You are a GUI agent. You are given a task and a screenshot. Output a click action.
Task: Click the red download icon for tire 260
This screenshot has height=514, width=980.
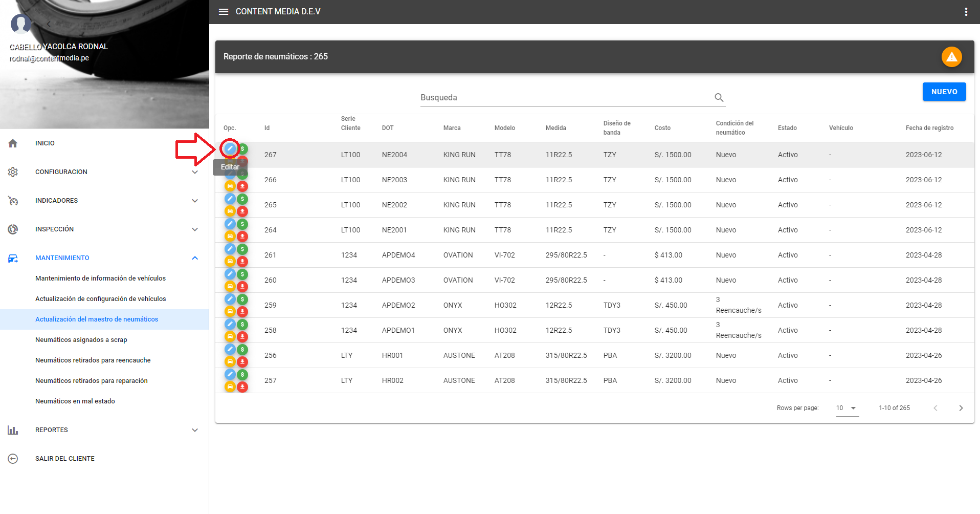pyautogui.click(x=242, y=286)
